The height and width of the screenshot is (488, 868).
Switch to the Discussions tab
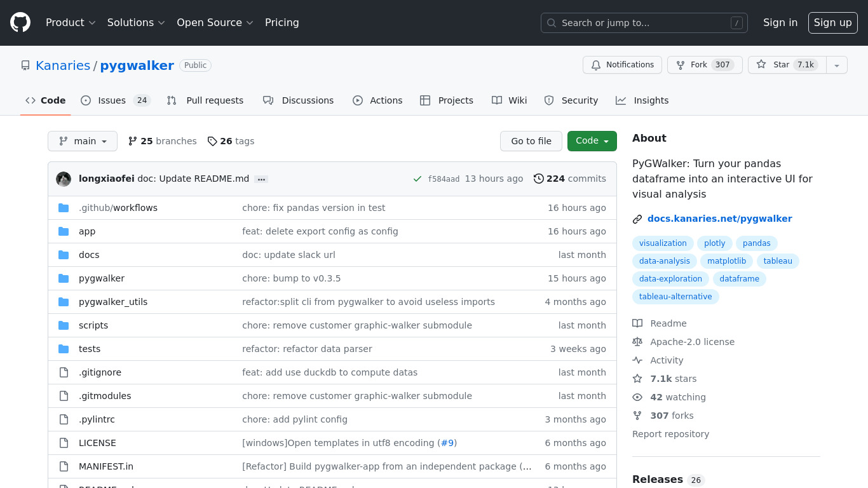298,100
